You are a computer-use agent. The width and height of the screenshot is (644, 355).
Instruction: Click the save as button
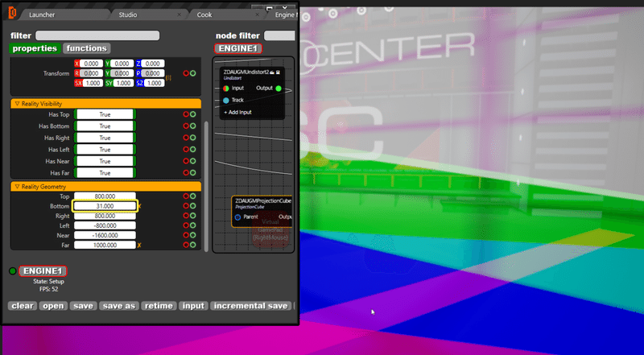(118, 306)
